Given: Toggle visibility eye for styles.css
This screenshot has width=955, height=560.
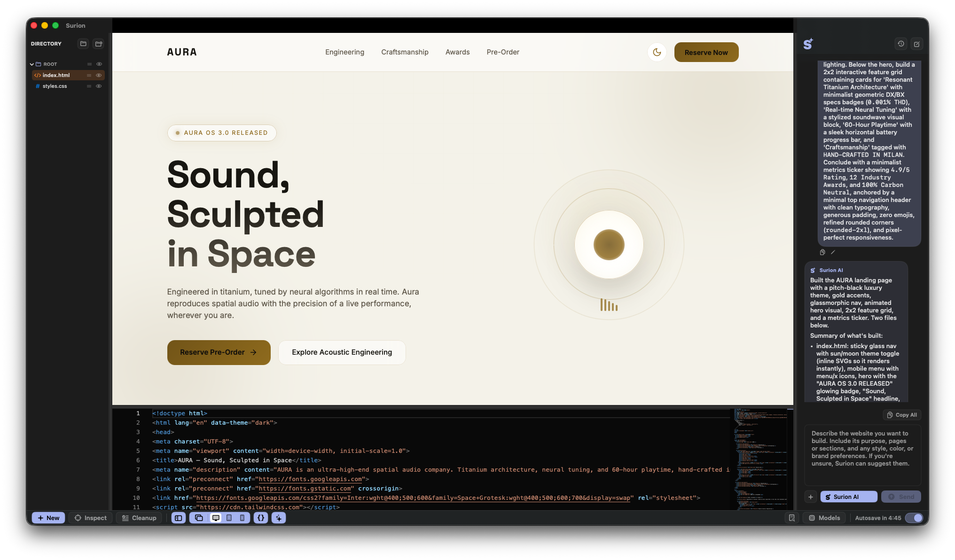Looking at the screenshot, I should [99, 86].
